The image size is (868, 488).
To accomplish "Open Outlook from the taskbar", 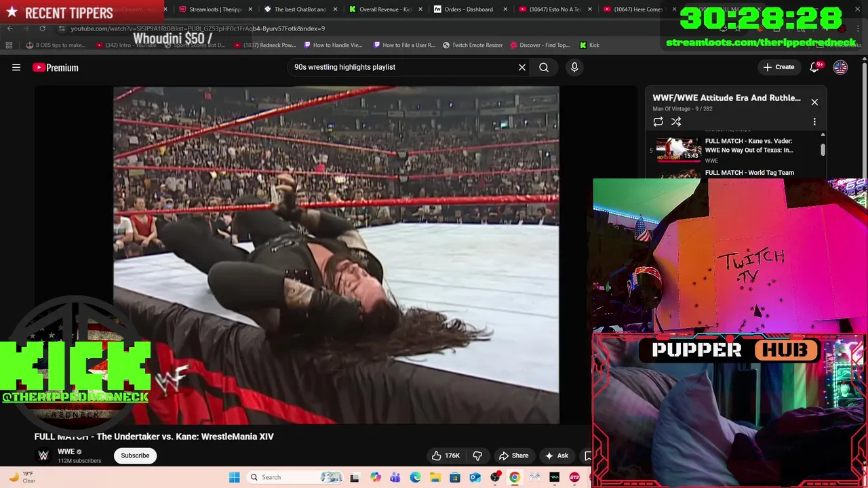I will (475, 477).
